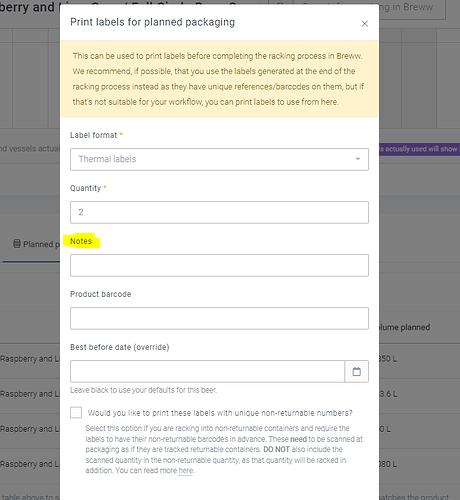
Task: Click the yellow racking process info banner
Action: 219,79
